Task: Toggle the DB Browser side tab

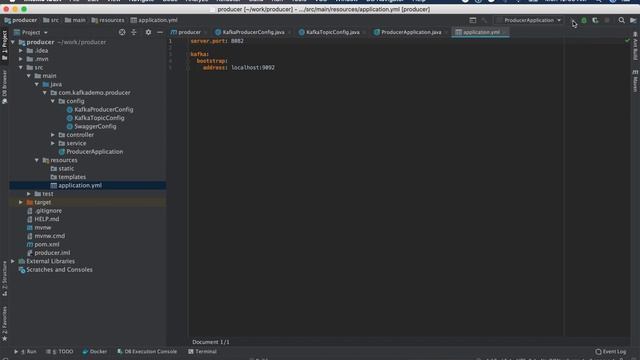Action: (x=4, y=87)
